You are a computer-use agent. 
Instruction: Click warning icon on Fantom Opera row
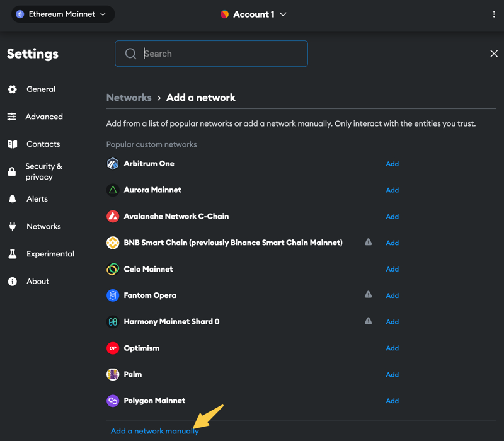pyautogui.click(x=369, y=294)
